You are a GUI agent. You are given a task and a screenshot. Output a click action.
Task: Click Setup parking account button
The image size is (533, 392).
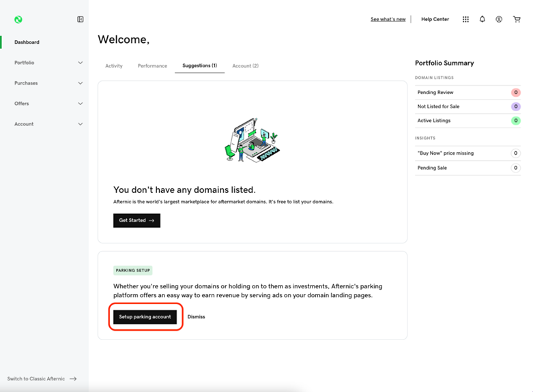145,317
